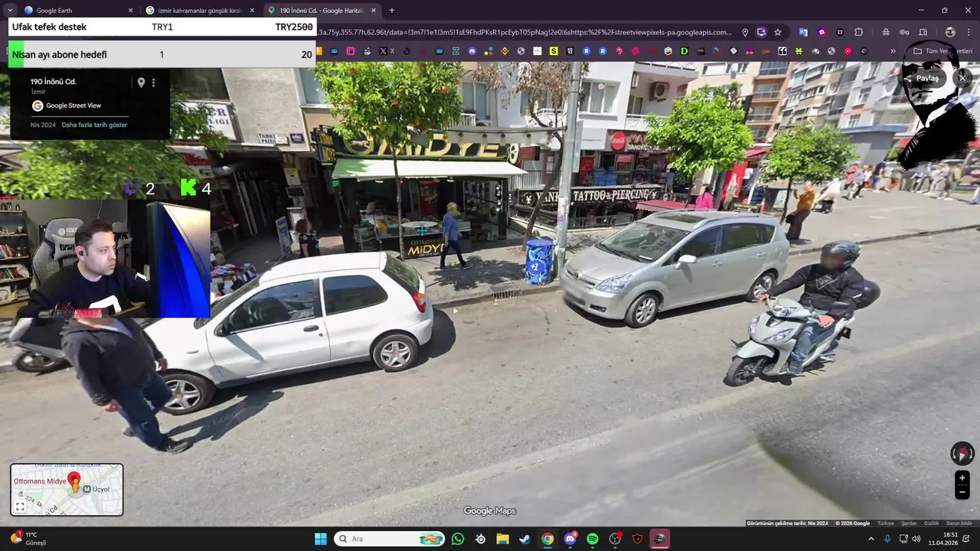The height and width of the screenshot is (551, 980).
Task: Open the Windows Start menu
Action: [x=321, y=539]
